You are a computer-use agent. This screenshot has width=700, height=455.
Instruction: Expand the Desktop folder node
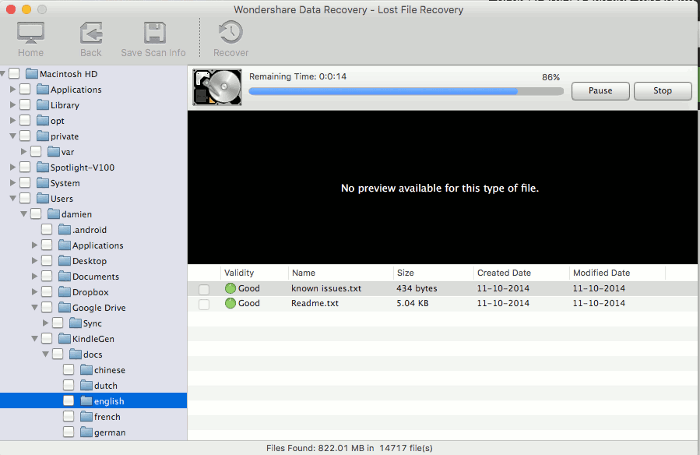[x=34, y=261]
